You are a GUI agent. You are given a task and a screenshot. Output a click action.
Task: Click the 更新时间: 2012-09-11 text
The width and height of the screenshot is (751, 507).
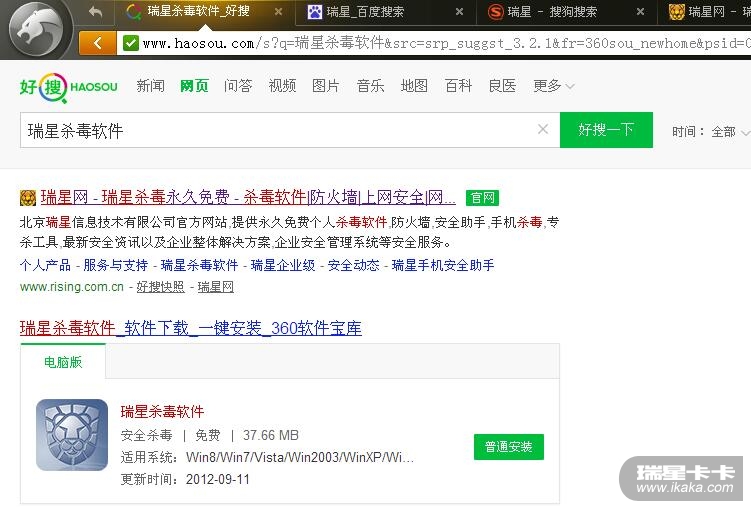click(x=185, y=479)
